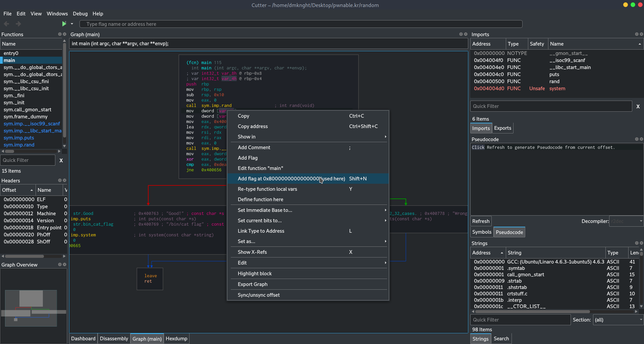Open the Decompiler dropdown
644x344 pixels.
click(x=626, y=221)
